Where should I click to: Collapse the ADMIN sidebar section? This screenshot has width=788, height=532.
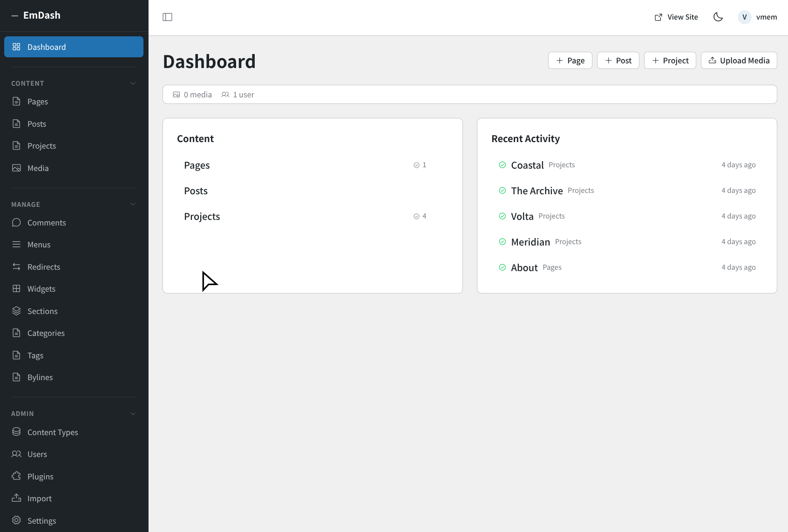coord(133,414)
